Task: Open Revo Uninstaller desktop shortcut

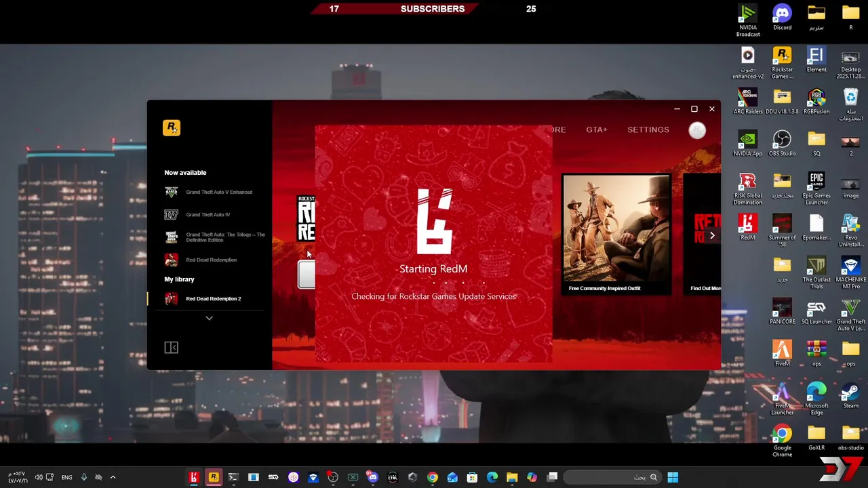Action: 851,230
